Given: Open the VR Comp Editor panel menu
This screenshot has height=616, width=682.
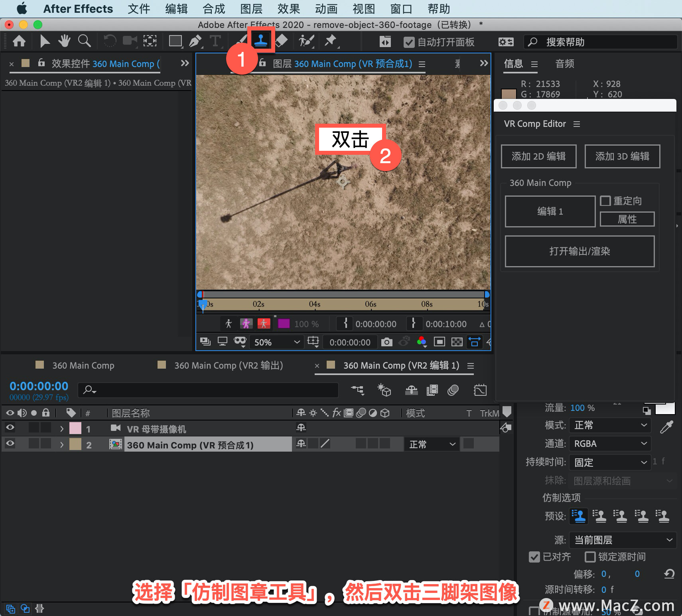Looking at the screenshot, I should tap(577, 124).
